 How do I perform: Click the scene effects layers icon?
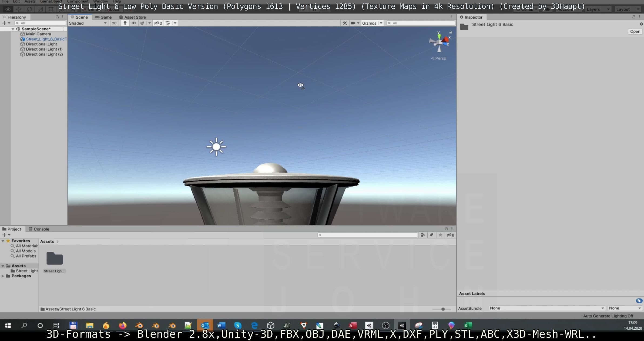coord(142,23)
